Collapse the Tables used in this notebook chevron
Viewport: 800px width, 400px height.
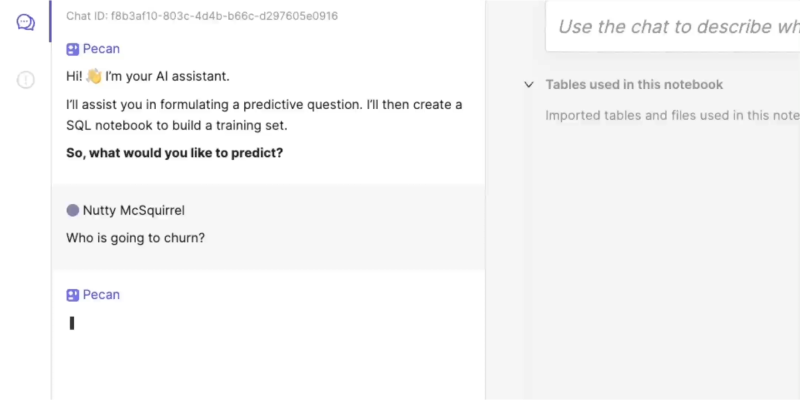(x=529, y=85)
